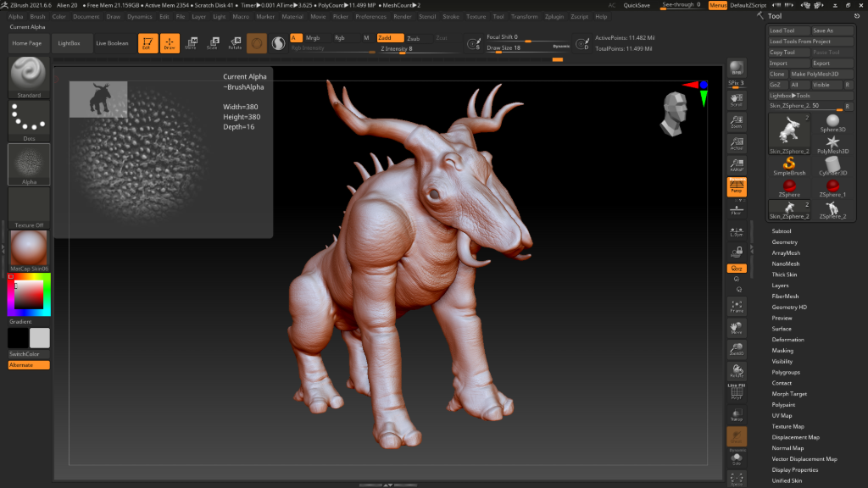Select the SimpleBrush tool
This screenshot has height=488, width=868.
pyautogui.click(x=789, y=167)
